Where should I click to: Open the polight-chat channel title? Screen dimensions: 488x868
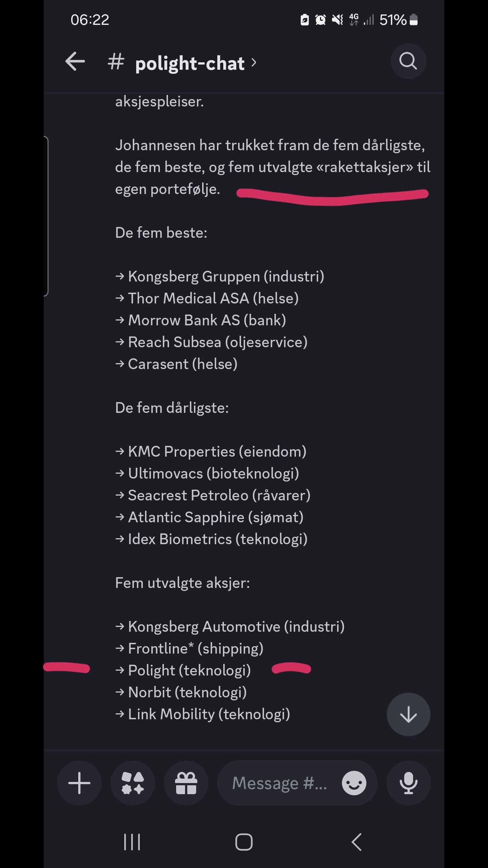(x=190, y=63)
